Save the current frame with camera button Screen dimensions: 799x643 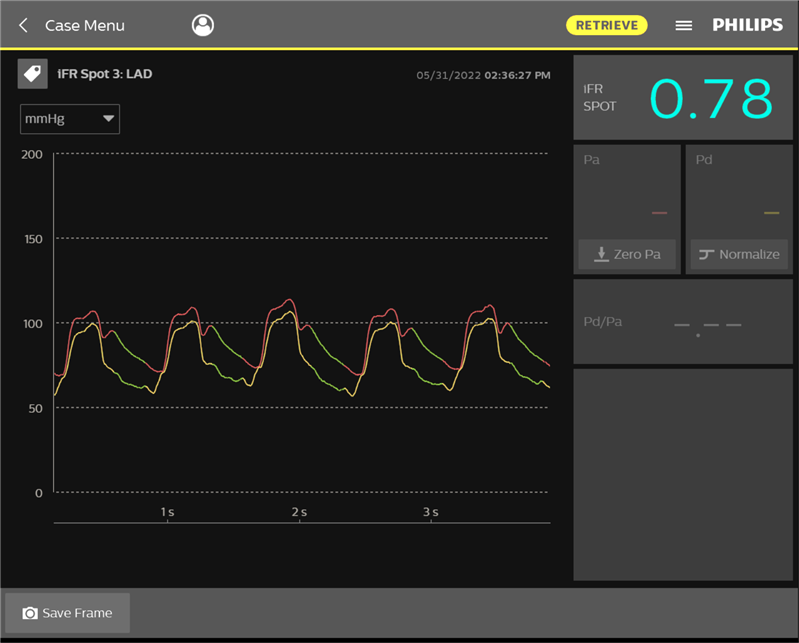[x=68, y=613]
